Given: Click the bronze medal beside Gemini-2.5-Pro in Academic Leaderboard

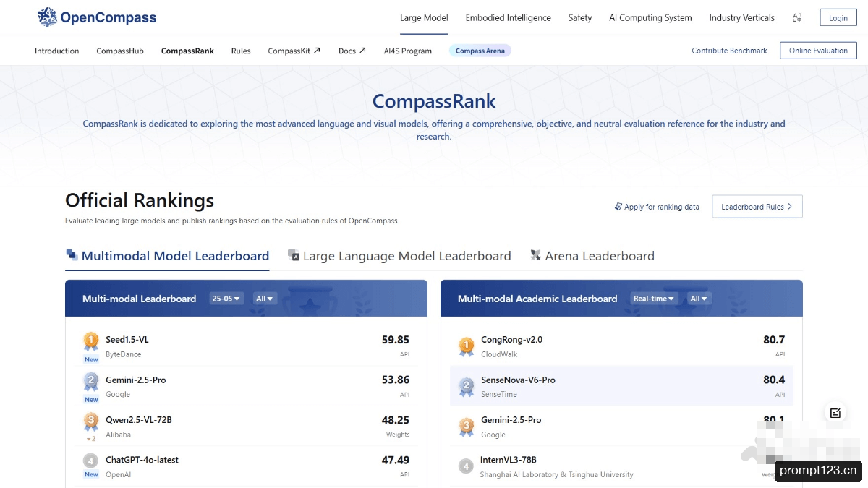Looking at the screenshot, I should (x=467, y=427).
